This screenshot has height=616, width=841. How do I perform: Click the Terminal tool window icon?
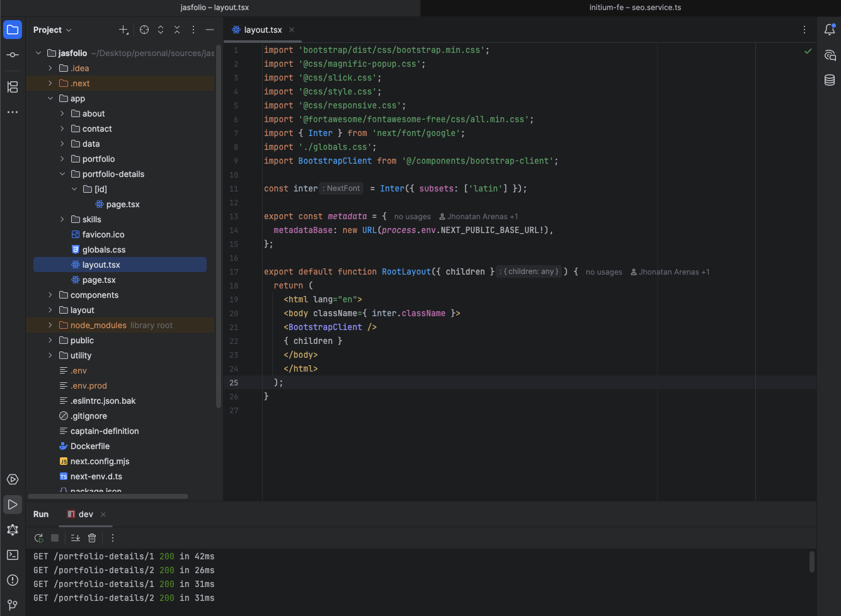13,555
